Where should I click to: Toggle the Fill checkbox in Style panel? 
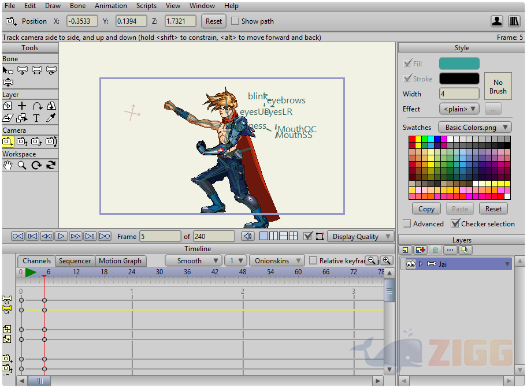point(407,63)
